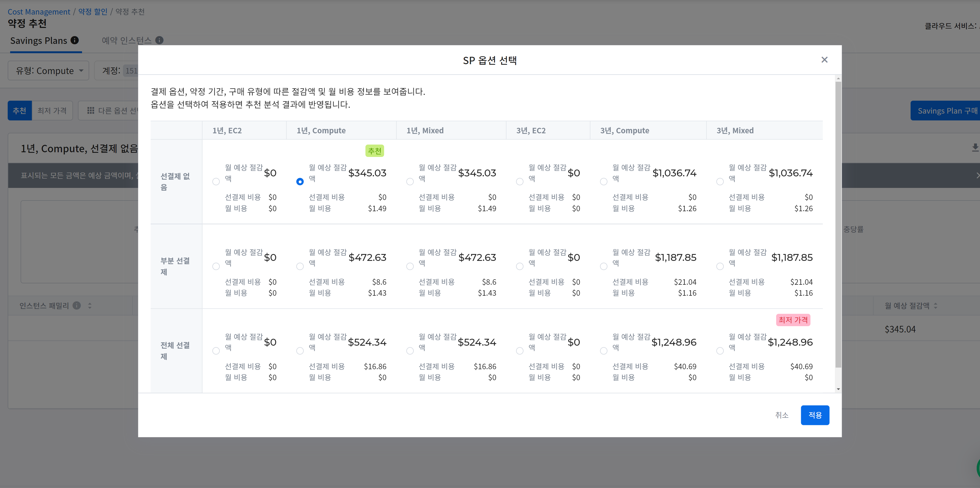Click grid icon on 다른 옵션 선택 button

pos(91,110)
